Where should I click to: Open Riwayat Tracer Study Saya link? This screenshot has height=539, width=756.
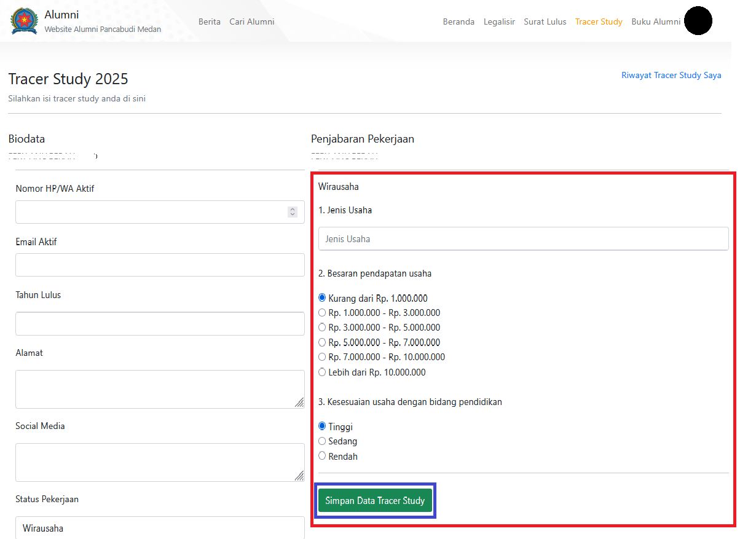671,75
